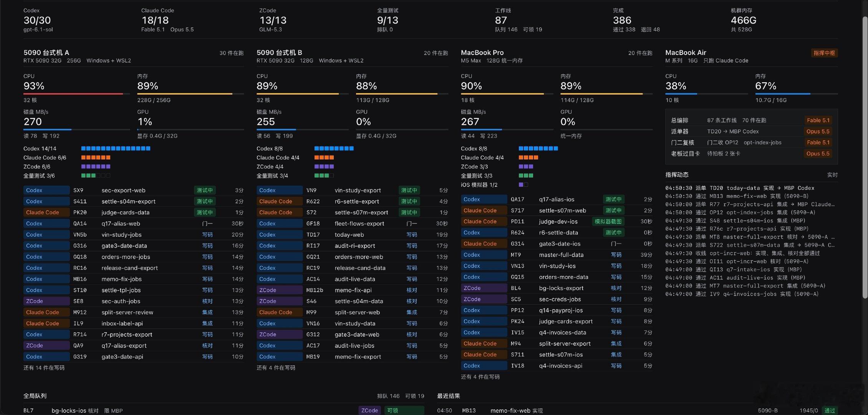Click log entry 派单 TD20 today-data
Viewport: 868px width, 415px height.
tap(740, 188)
